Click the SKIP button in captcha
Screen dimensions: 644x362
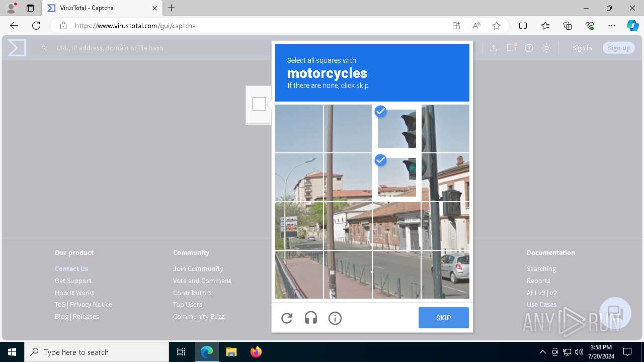click(443, 318)
